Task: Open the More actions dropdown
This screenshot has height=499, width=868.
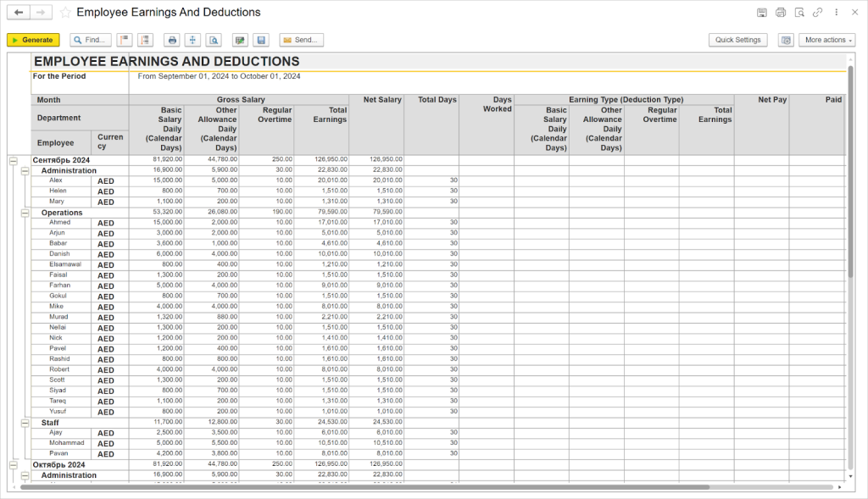Action: pos(826,39)
